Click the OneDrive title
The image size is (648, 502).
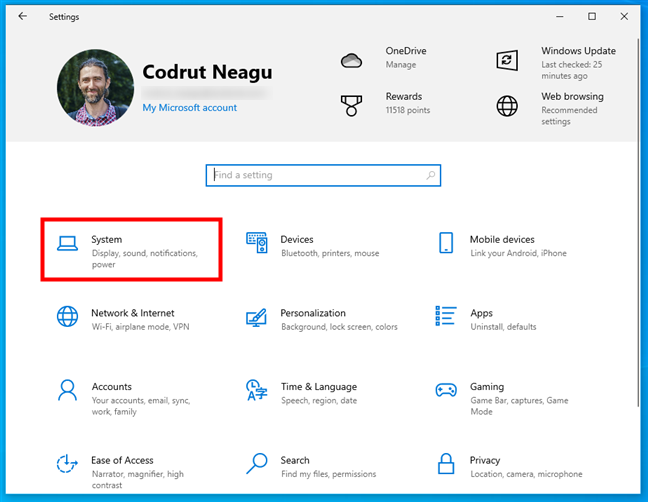click(x=406, y=51)
